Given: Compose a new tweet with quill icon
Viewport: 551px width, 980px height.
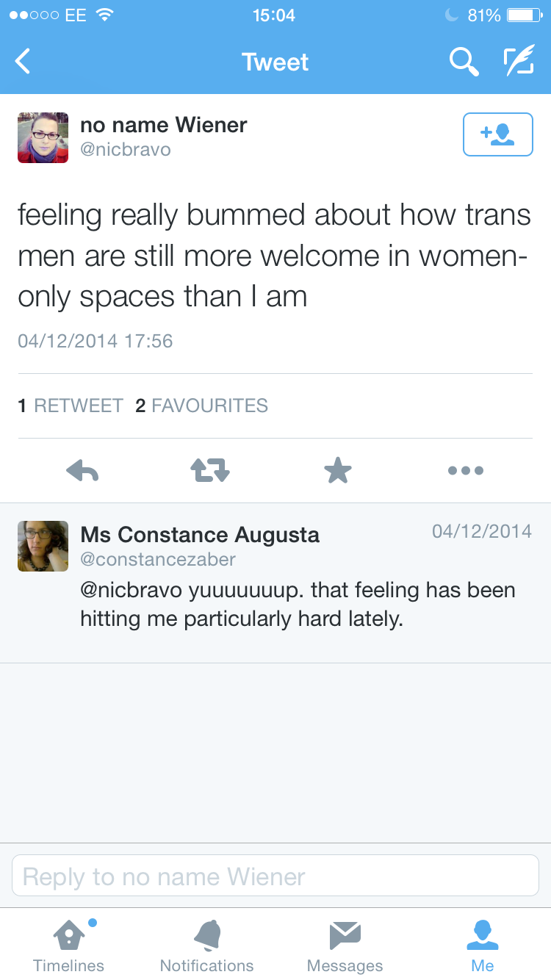Looking at the screenshot, I should (518, 62).
